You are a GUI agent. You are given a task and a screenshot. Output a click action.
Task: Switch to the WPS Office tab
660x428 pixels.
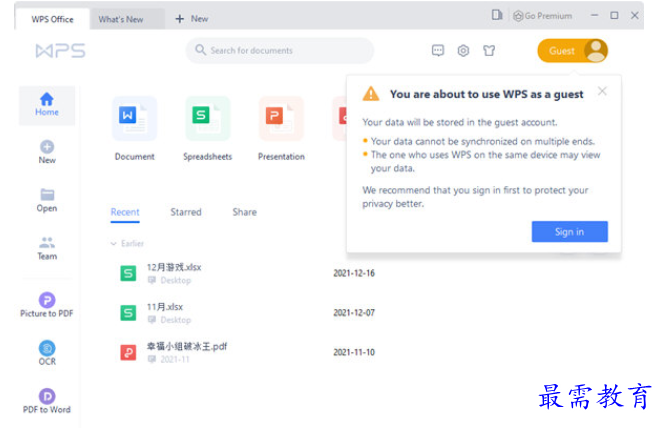point(52,19)
